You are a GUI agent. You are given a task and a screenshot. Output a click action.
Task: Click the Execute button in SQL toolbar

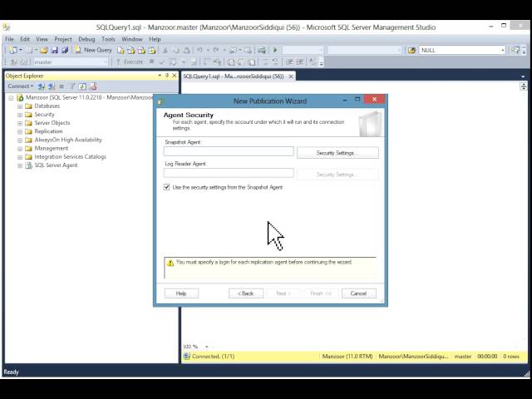point(130,62)
